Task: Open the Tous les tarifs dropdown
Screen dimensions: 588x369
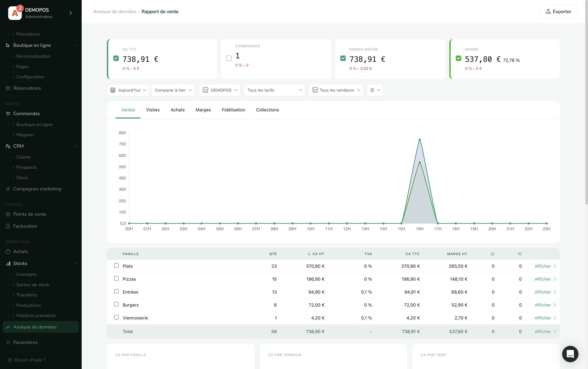Action: (274, 90)
